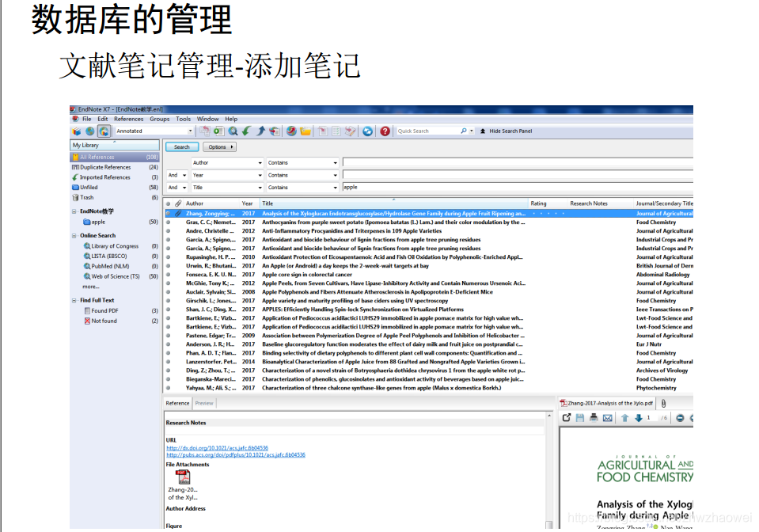Click the blue Export arrow icon
This screenshot has width=759, height=532.
pyautogui.click(x=261, y=131)
